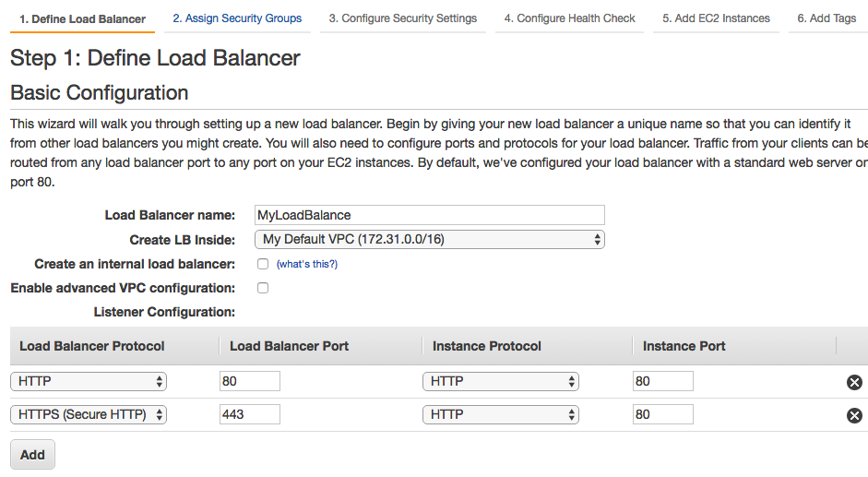The image size is (868, 477).
Task: Expand the HTTPS (Secure HTTP) protocol dropdown
Action: click(x=89, y=414)
